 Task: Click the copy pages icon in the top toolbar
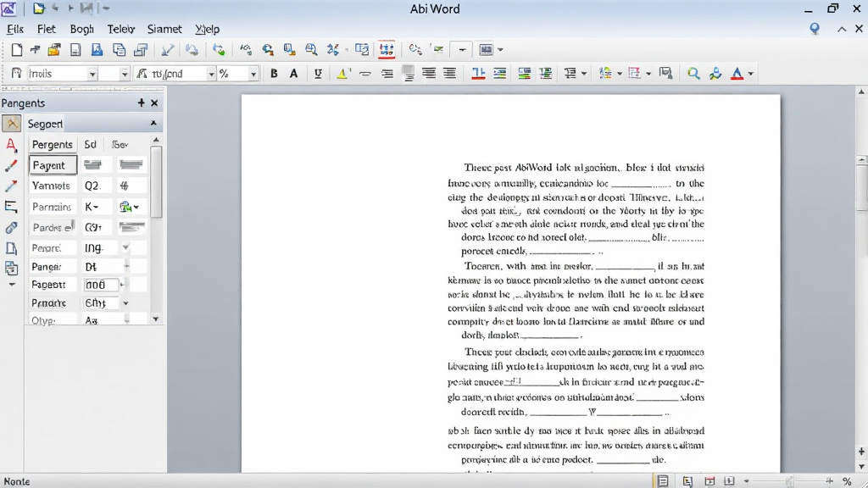(119, 50)
